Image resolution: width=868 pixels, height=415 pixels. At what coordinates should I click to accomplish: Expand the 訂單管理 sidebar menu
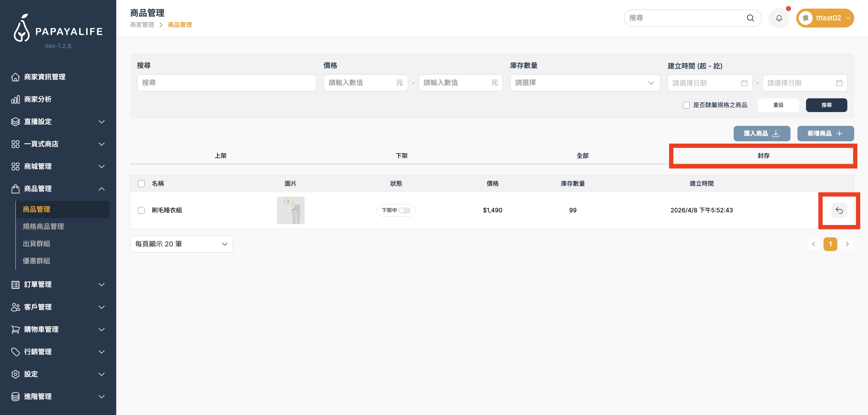58,284
